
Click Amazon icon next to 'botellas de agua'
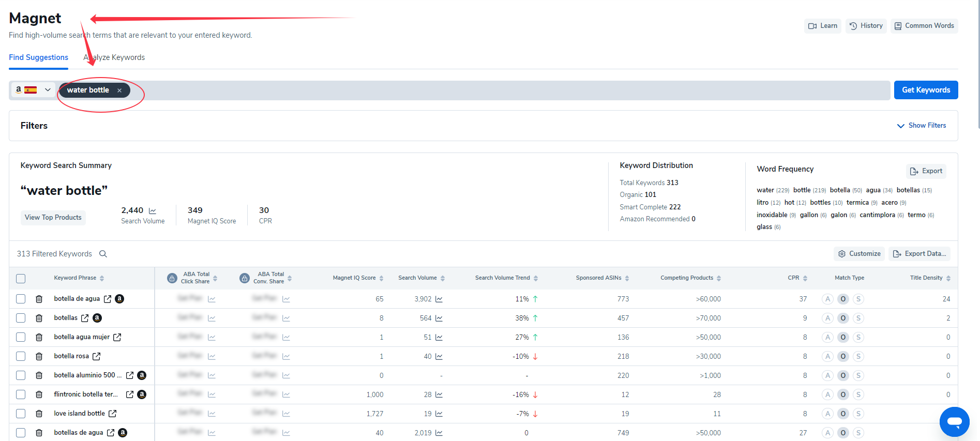point(123,433)
